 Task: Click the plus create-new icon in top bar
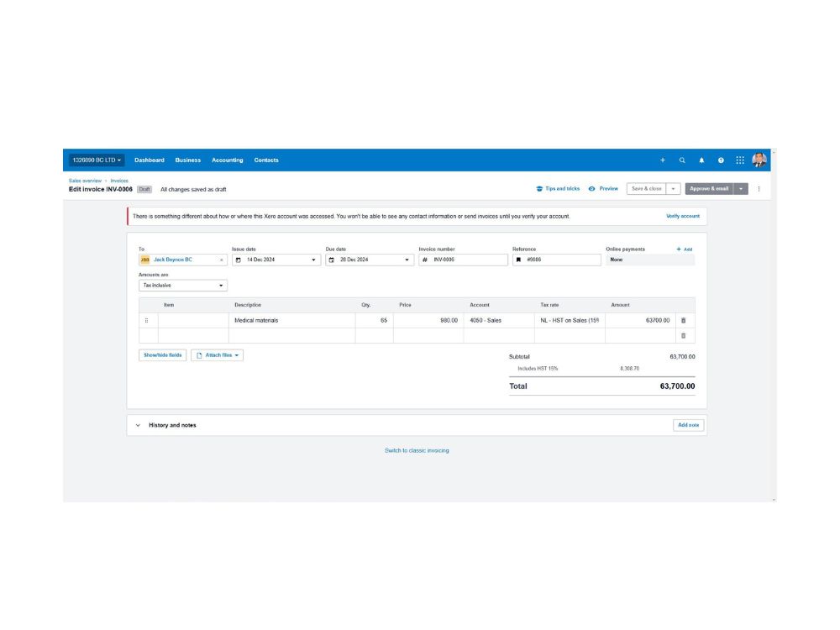[663, 160]
